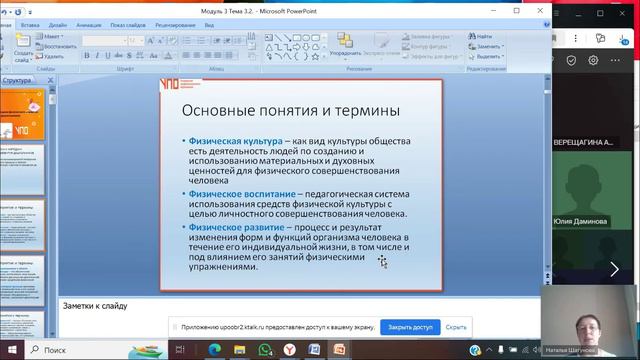Select the Oval shape
Viewport: 640px width, 360px height.
306,38
